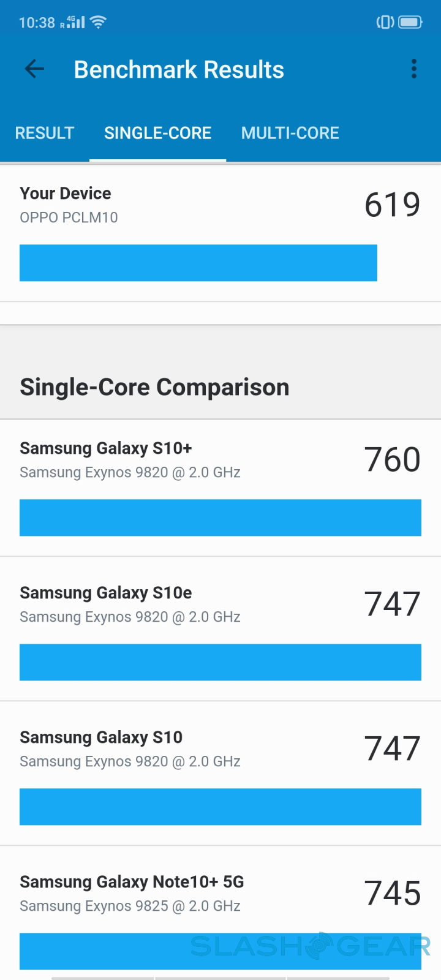The height and width of the screenshot is (980, 441).
Task: Tap the battery status icon
Action: tap(410, 23)
